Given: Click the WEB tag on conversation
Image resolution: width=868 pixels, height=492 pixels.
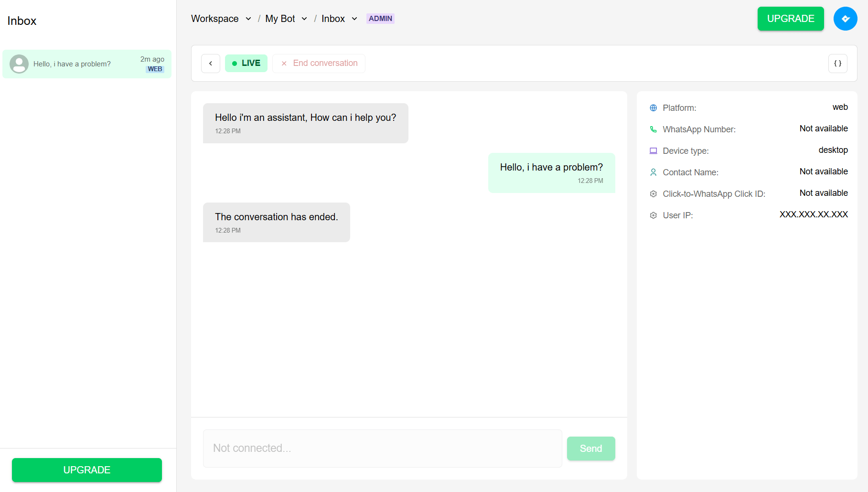Looking at the screenshot, I should (x=155, y=69).
